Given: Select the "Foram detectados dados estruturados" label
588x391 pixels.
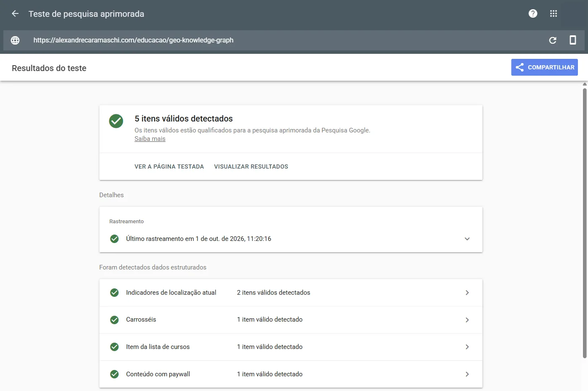Looking at the screenshot, I should pos(153,267).
